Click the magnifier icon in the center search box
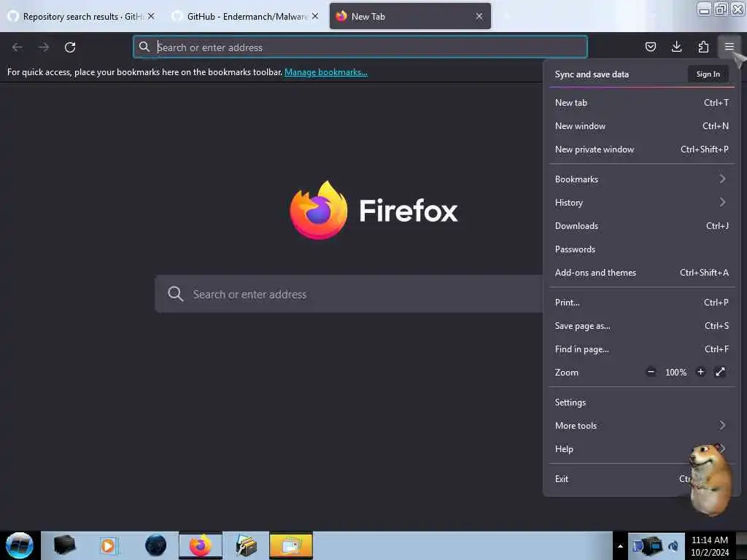This screenshot has height=560, width=747. (175, 294)
